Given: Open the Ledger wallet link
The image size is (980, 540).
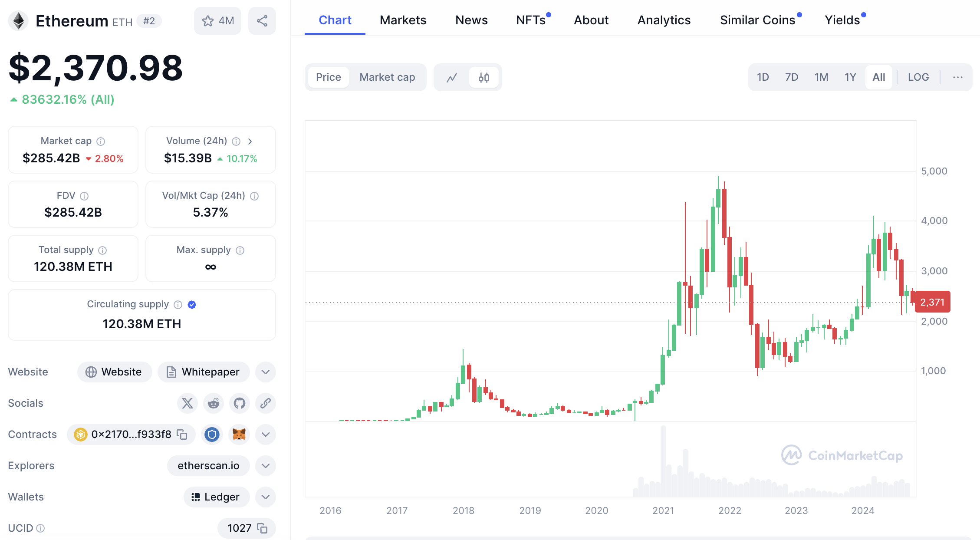Looking at the screenshot, I should pos(217,497).
